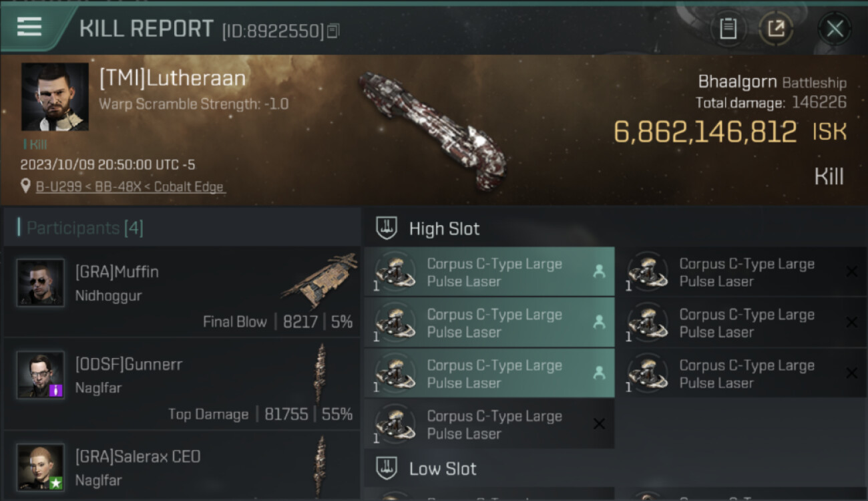Screen dimensions: 868x501
Task: Inspect Gunnerr's Naglfar ship icon
Action: coord(321,373)
